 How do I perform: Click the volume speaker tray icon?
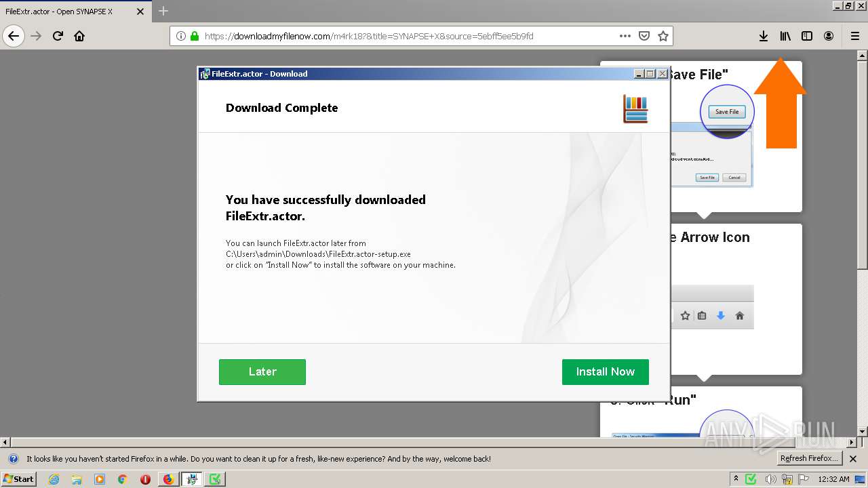pos(770,479)
